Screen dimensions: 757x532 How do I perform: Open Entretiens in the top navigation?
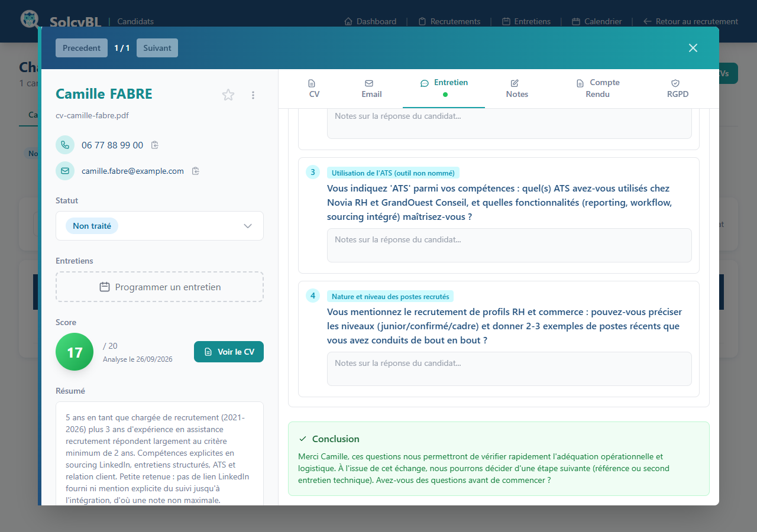[x=526, y=21]
